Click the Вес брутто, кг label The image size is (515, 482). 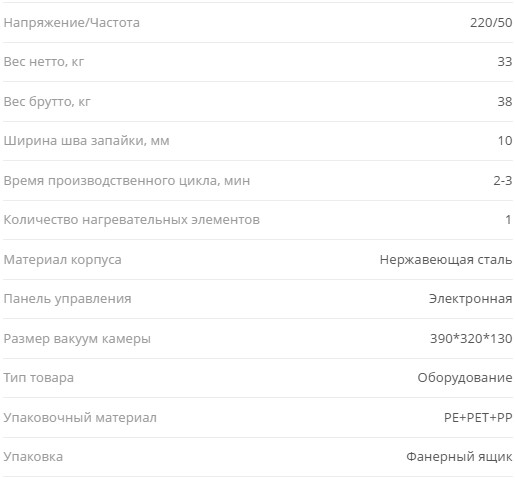47,101
